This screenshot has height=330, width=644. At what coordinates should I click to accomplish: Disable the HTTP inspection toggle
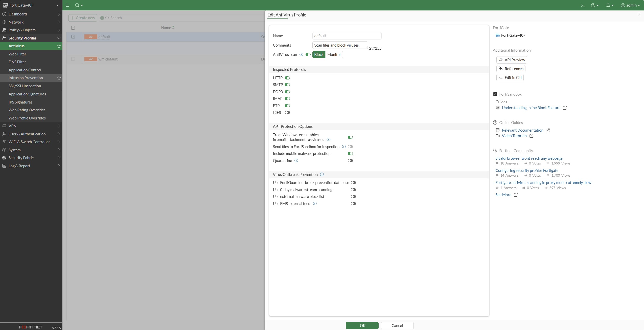pyautogui.click(x=287, y=78)
